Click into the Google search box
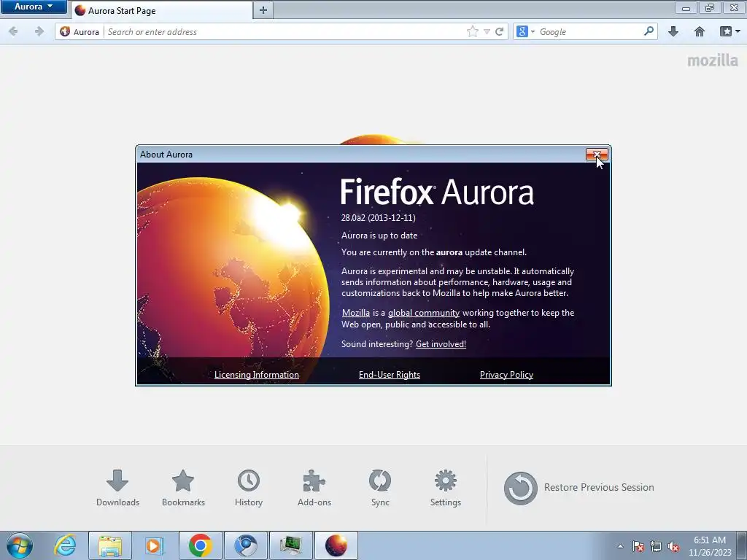Screen dimensions: 747x560 click(589, 32)
